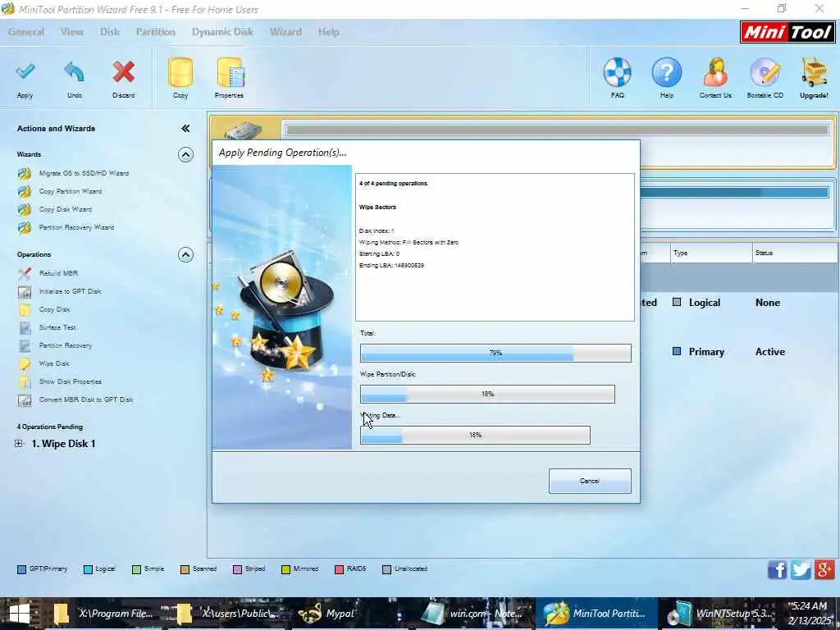840x630 pixels.
Task: Select Convert MBR Disk to GPT Disk
Action: click(x=85, y=399)
